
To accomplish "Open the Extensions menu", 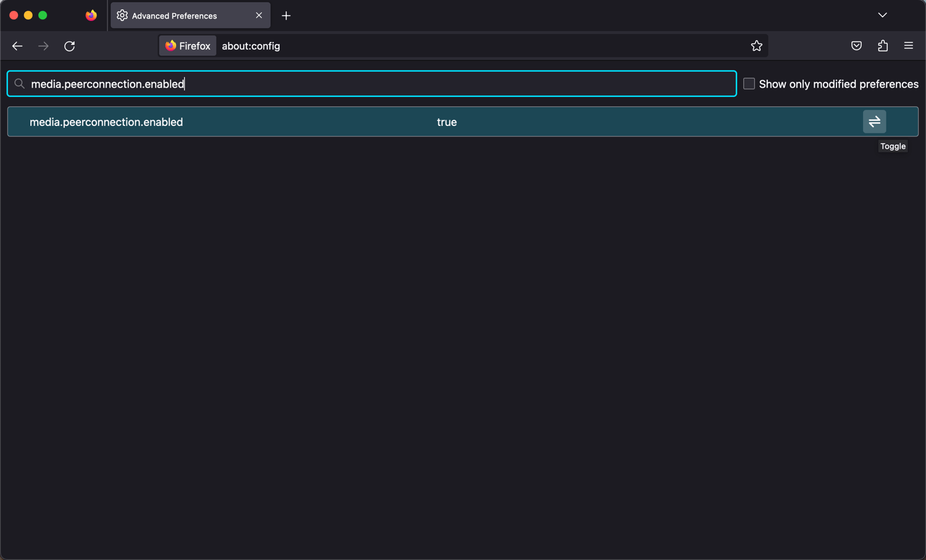I will point(883,46).
